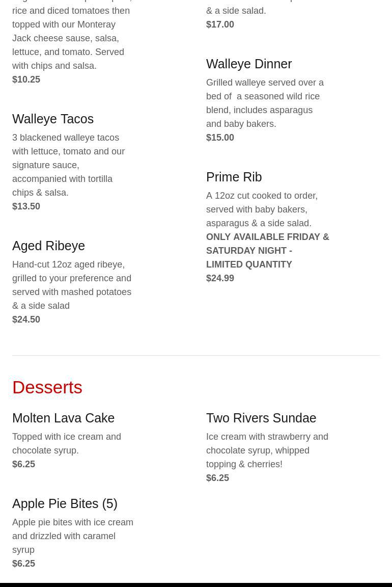Click the ONLY AVAILABLE FRIDAY notice text
The image size is (392, 587).
(x=267, y=251)
